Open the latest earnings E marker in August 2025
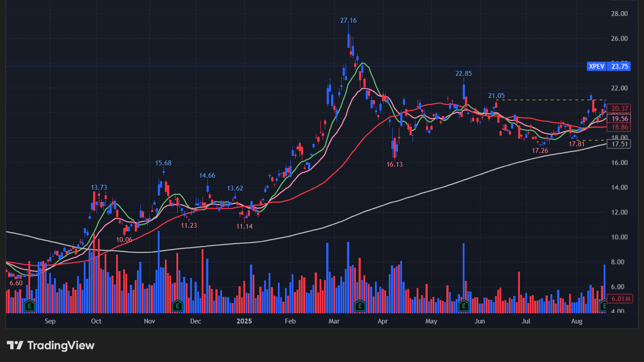Screen dimensions: 644x362 click(x=603, y=306)
